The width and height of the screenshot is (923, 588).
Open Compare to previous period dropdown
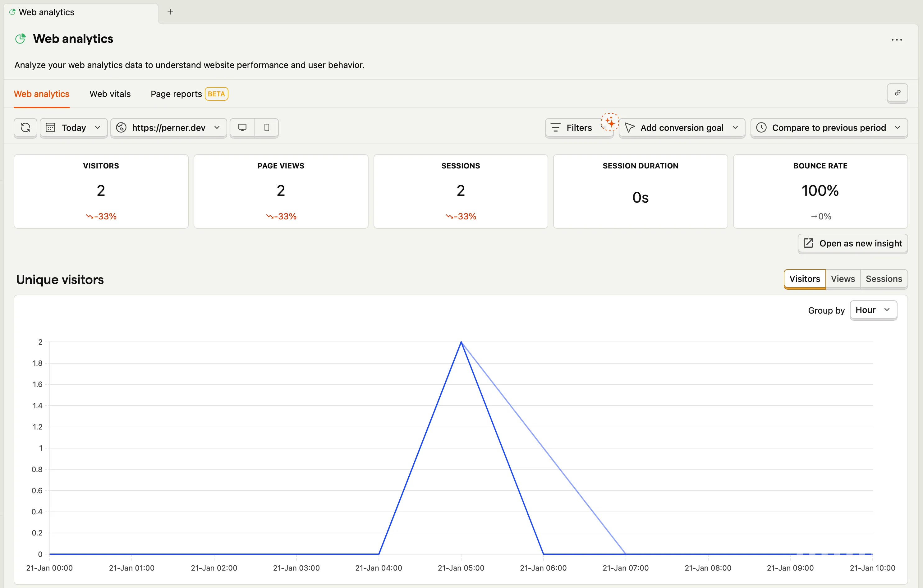tap(829, 128)
